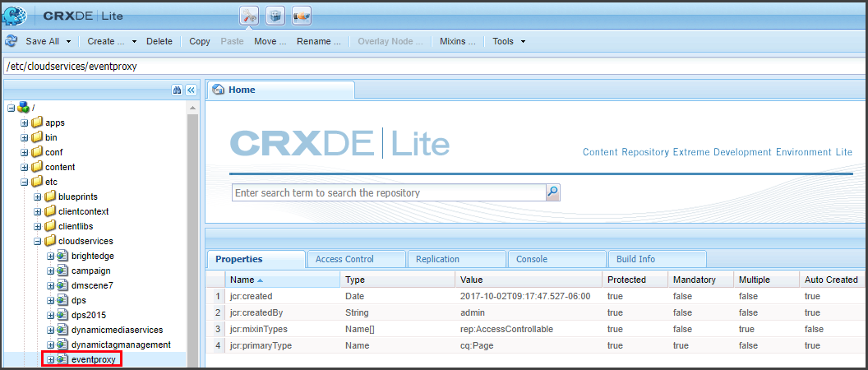The height and width of the screenshot is (370, 868).
Task: Click the campaign page node icon
Action: 62,271
